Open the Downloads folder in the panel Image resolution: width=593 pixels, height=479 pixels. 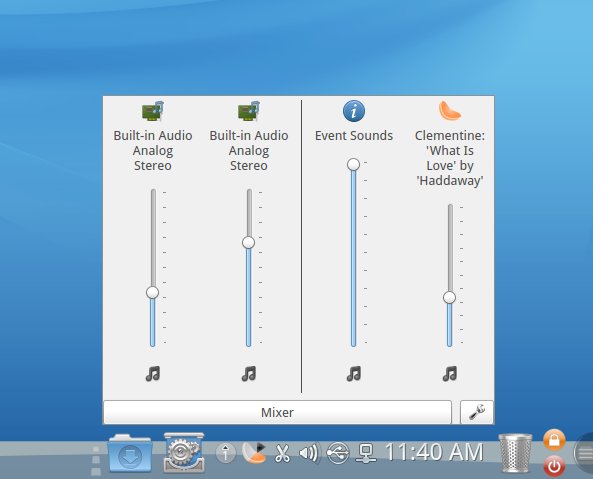[x=130, y=453]
